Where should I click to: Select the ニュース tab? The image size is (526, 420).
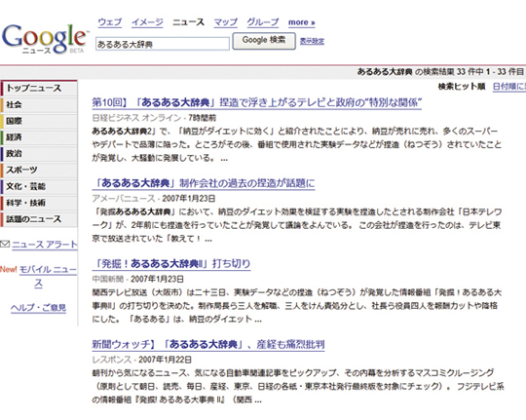point(188,22)
